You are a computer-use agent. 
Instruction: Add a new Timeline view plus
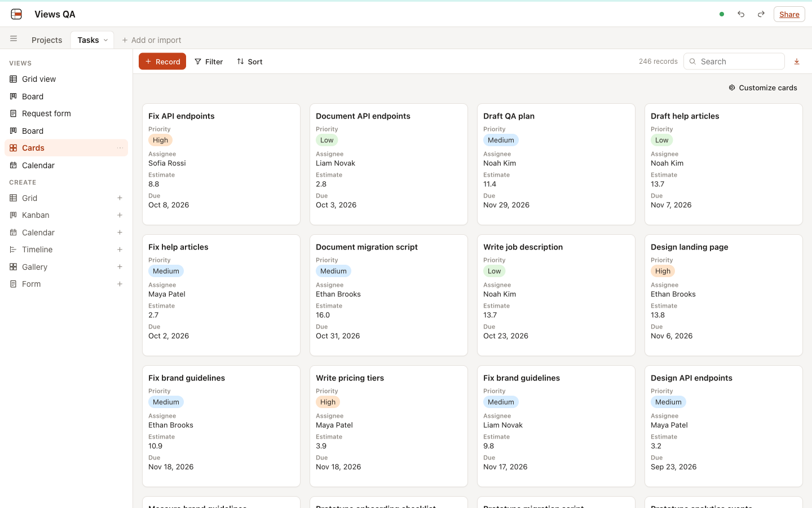120,249
